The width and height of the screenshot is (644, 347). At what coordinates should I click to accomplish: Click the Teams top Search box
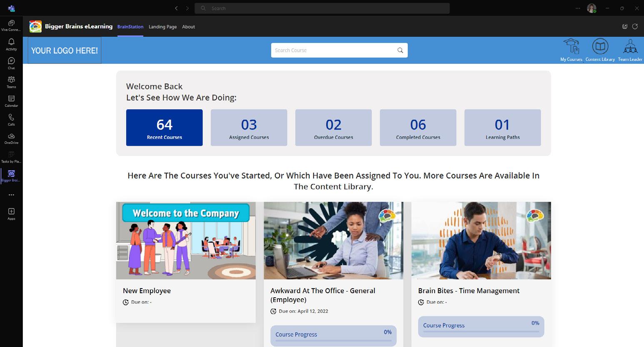(x=322, y=8)
